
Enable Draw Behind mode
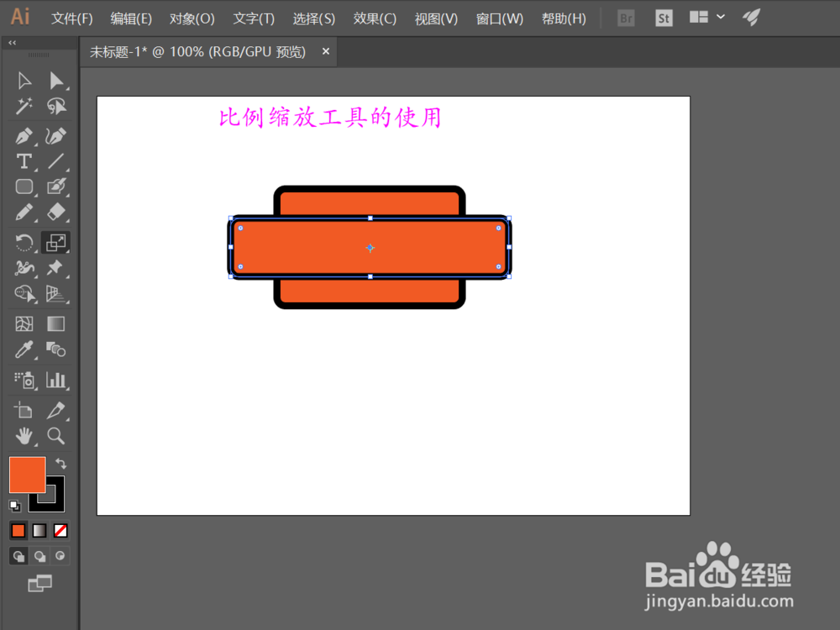pyautogui.click(x=39, y=556)
